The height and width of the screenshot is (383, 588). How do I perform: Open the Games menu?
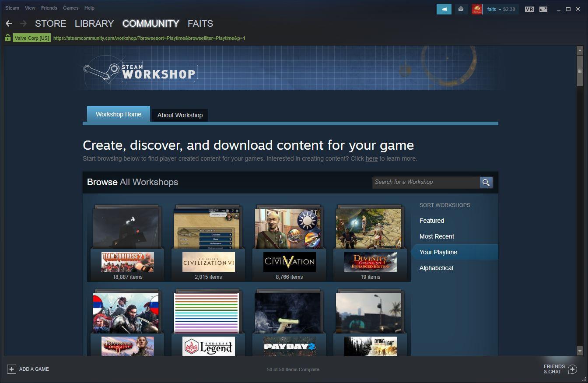[x=70, y=8]
